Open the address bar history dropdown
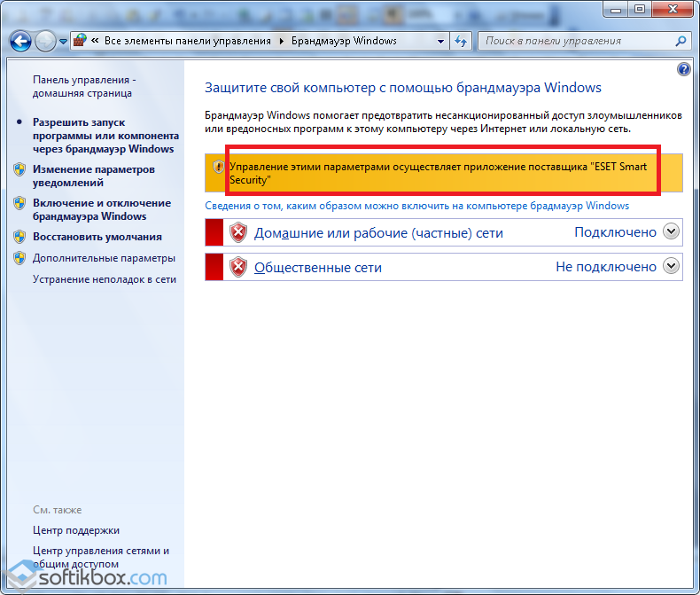The height and width of the screenshot is (595, 700). click(441, 41)
